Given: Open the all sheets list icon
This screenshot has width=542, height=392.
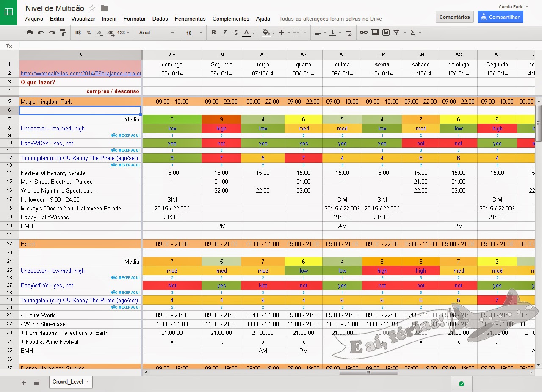Looking at the screenshot, I should point(37,383).
